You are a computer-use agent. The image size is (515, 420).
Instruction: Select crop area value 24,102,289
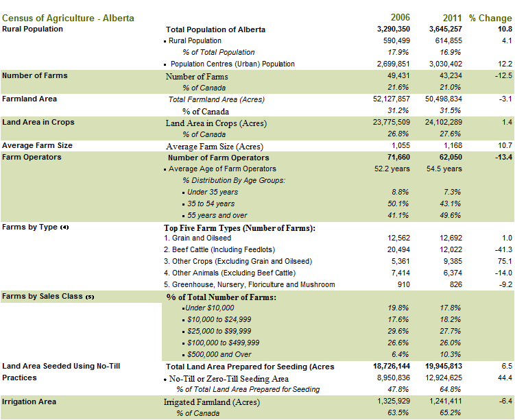[x=444, y=122]
